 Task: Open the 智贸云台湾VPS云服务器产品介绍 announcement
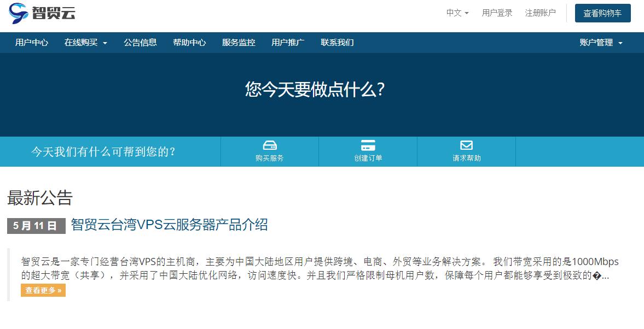[x=169, y=225]
